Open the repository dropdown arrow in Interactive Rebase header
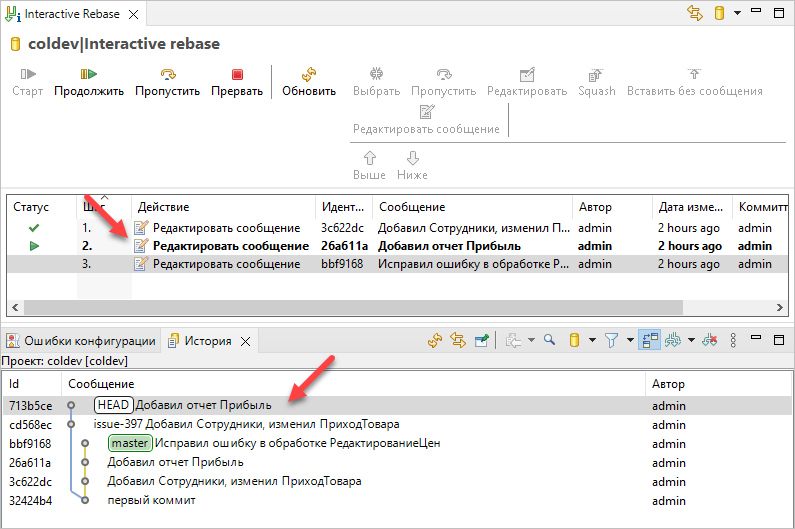This screenshot has height=529, width=795. [x=737, y=13]
